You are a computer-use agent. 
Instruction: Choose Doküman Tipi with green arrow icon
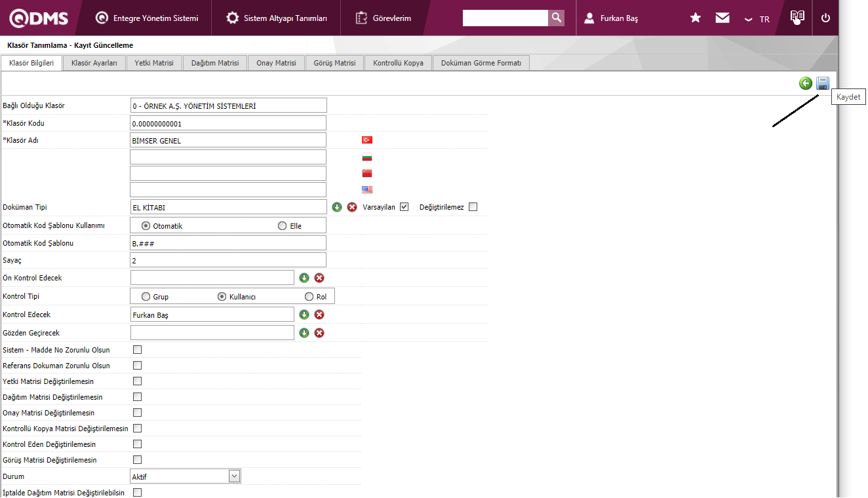click(337, 207)
